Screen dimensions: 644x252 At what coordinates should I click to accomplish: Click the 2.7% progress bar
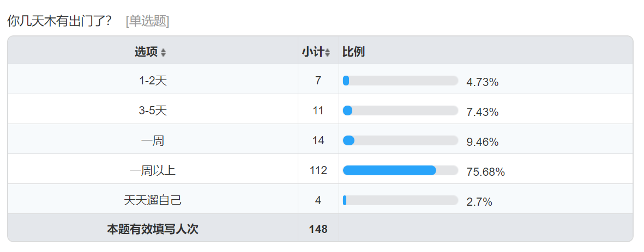tap(400, 201)
